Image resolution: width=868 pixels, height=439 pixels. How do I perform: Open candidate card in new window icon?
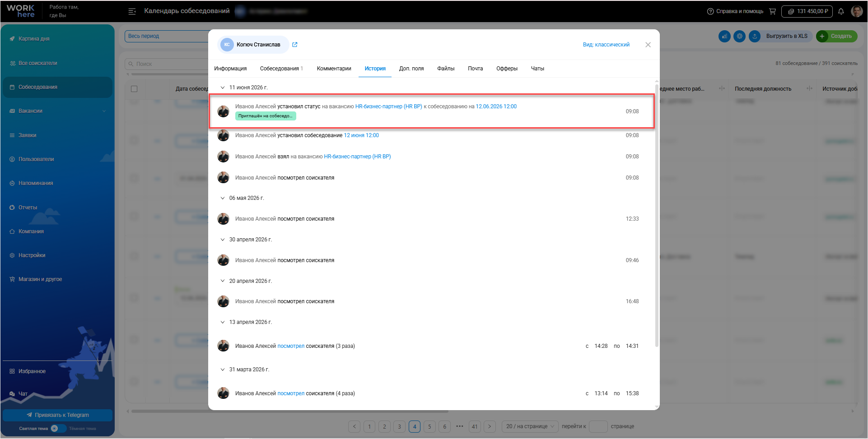tap(295, 45)
